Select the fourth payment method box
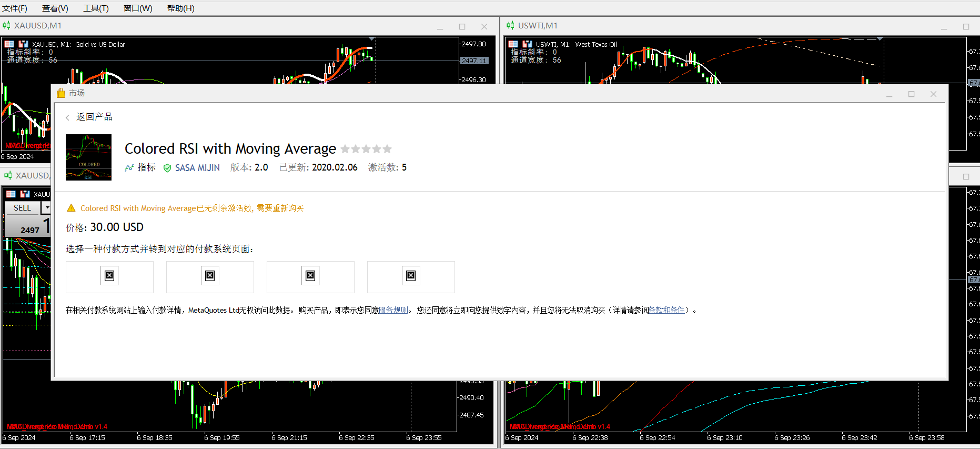980x449 pixels. pos(411,277)
